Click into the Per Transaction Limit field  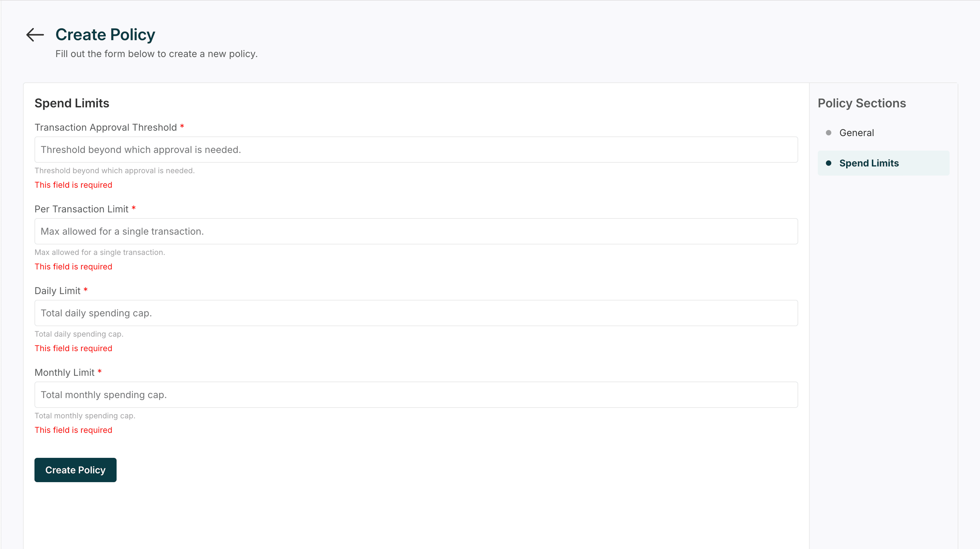click(x=416, y=232)
